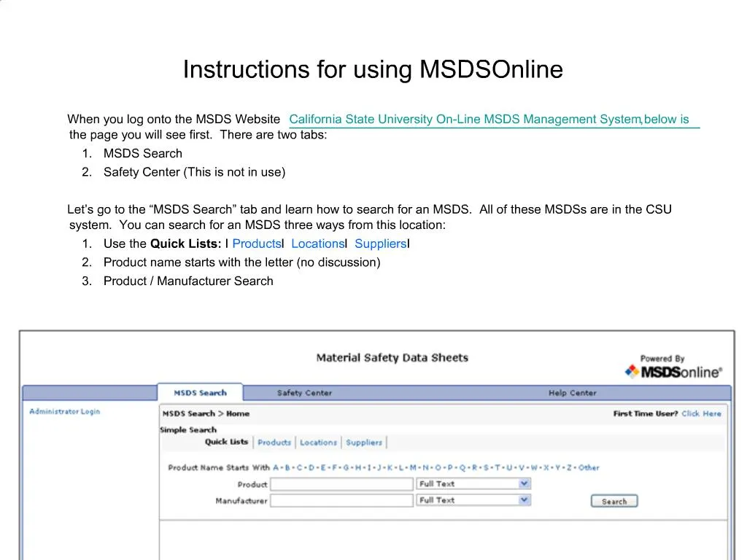
Task: Click "Other" at end of alphabet list
Action: pyautogui.click(x=588, y=467)
